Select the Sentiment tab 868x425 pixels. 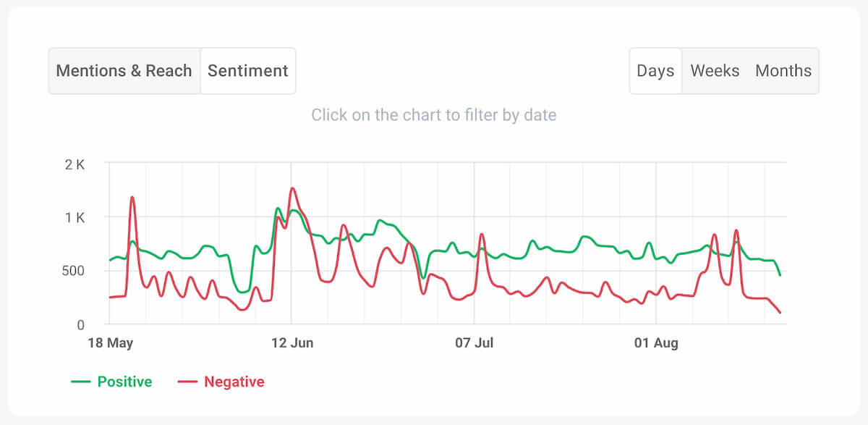pyautogui.click(x=247, y=71)
